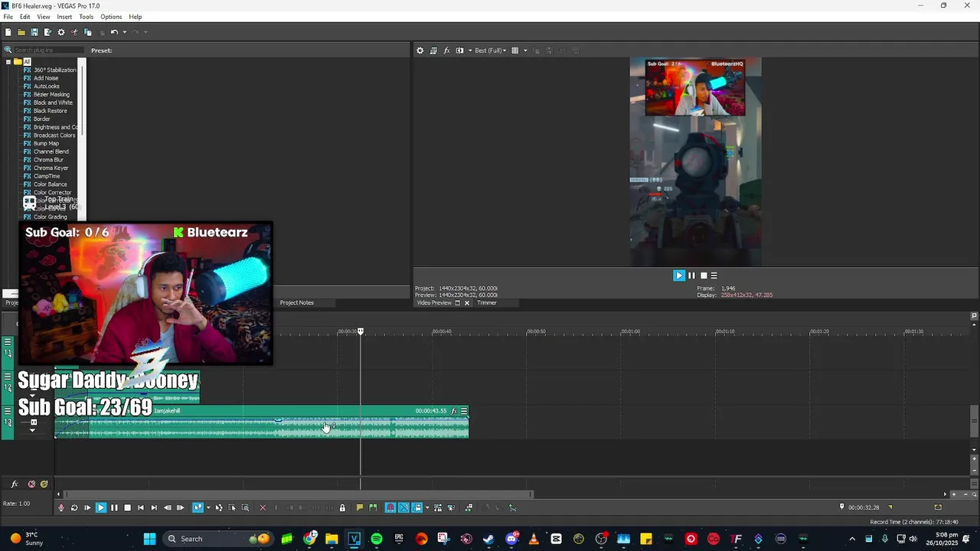This screenshot has width=980, height=551.
Task: Click the Search plug-ins field
Action: click(47, 51)
